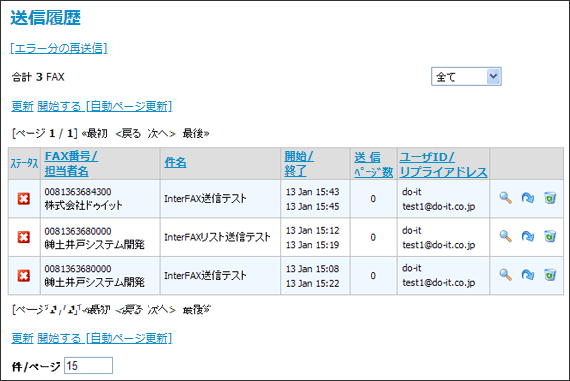Resend the InterFAXリスト送信テスト fax
The width and height of the screenshot is (570, 381).
(x=527, y=236)
